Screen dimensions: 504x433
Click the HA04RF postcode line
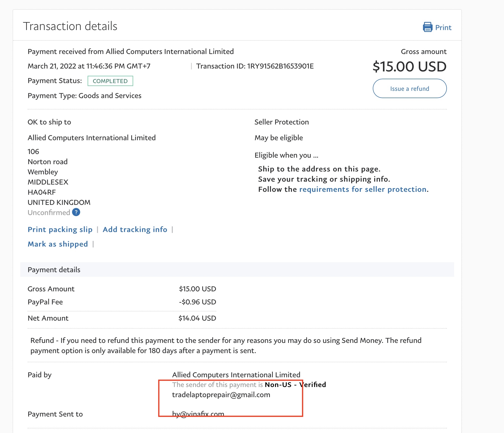pyautogui.click(x=42, y=192)
